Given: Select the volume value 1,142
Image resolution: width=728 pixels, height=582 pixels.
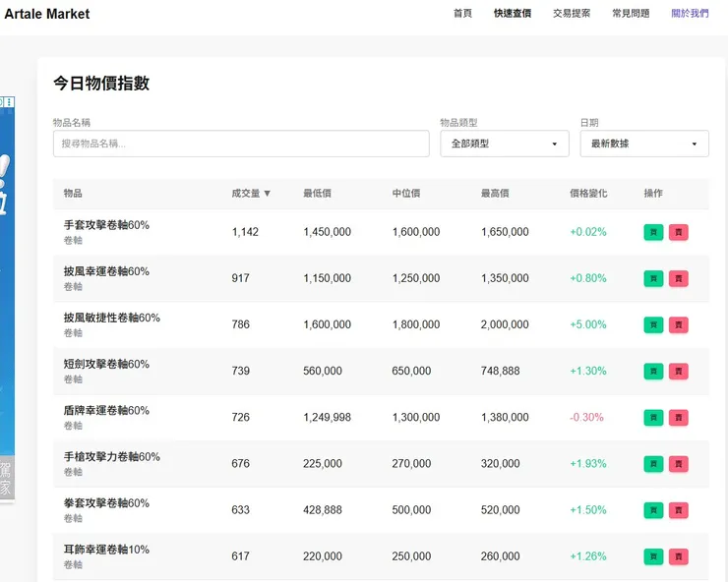Looking at the screenshot, I should pyautogui.click(x=245, y=232).
